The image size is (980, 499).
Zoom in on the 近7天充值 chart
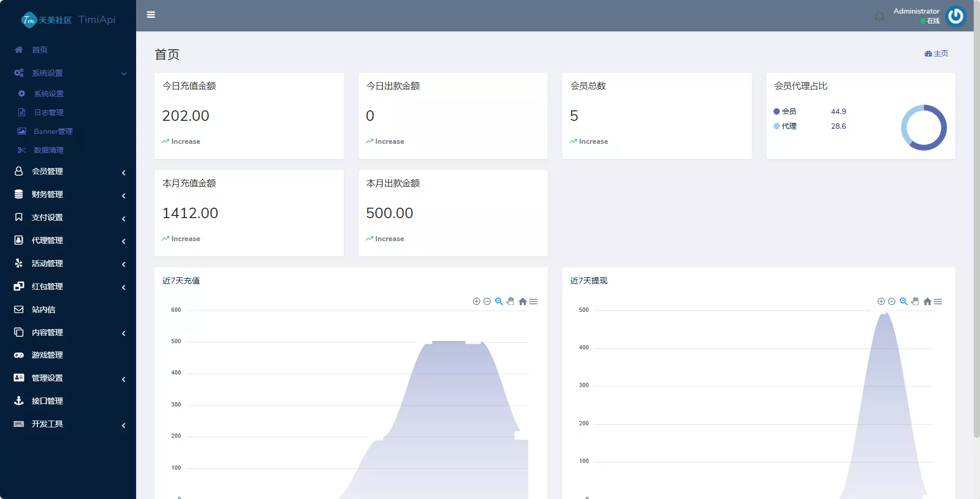476,302
